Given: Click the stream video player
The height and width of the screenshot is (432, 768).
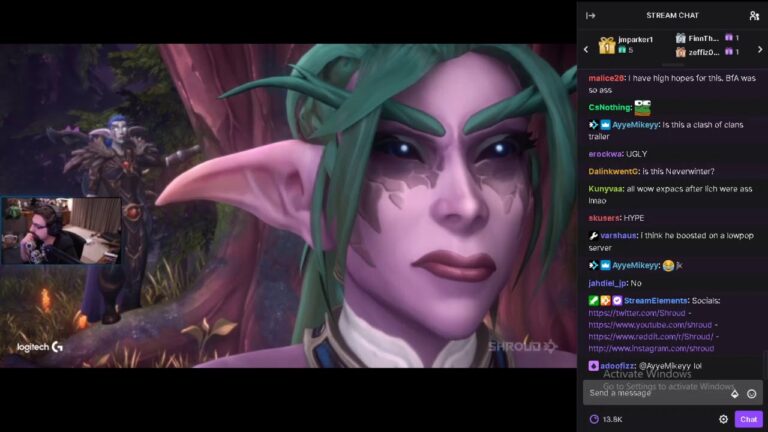Looking at the screenshot, I should coord(288,206).
